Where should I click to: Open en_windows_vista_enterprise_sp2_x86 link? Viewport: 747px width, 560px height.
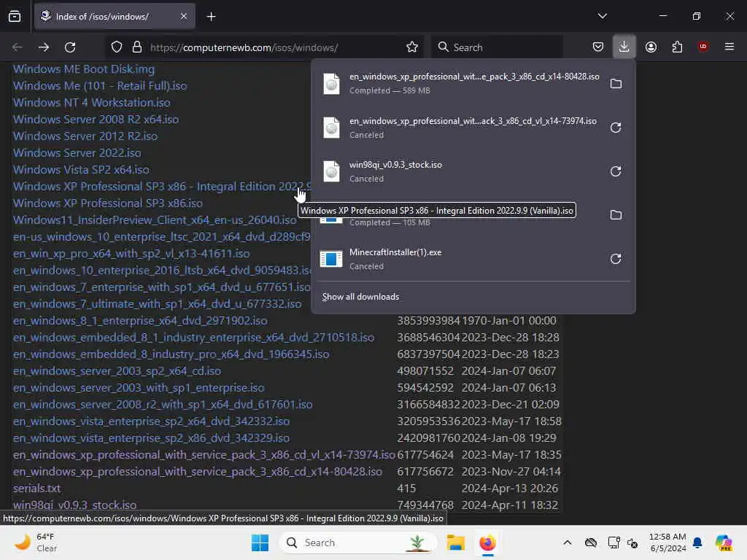click(151, 437)
